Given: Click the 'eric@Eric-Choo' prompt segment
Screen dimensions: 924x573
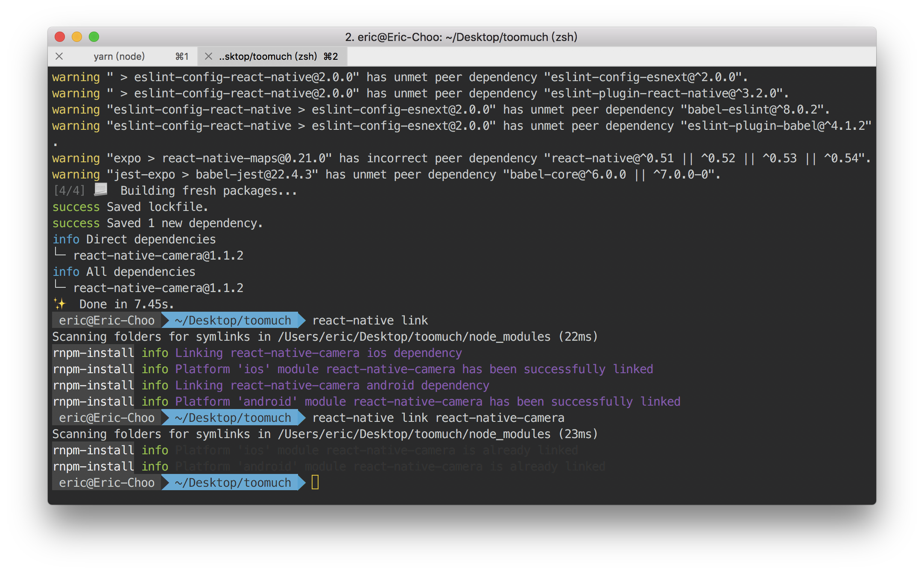Looking at the screenshot, I should [107, 320].
